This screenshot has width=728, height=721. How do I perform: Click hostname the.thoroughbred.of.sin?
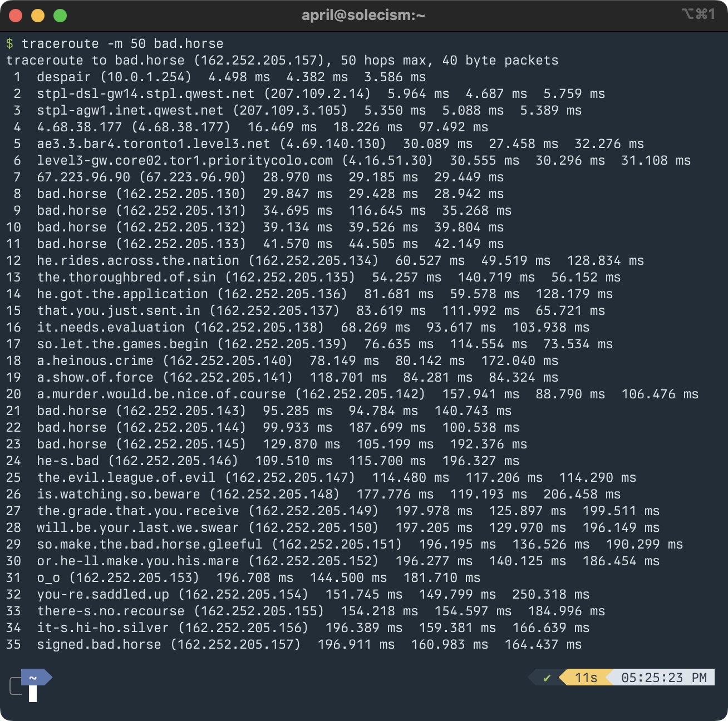tap(126, 277)
